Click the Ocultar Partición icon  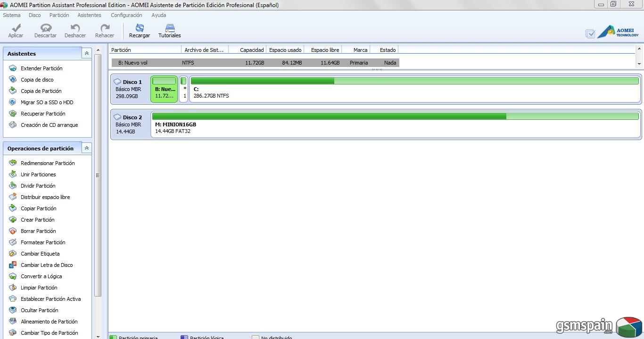[13, 310]
